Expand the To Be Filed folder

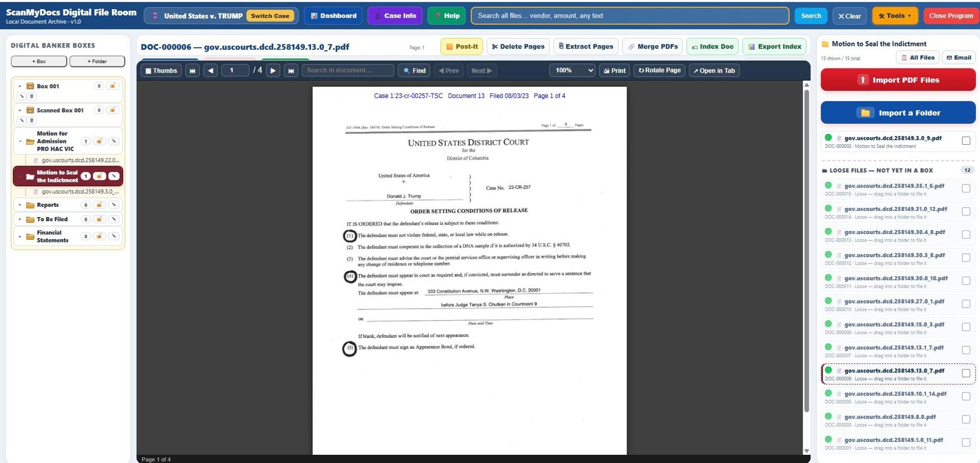(20, 219)
